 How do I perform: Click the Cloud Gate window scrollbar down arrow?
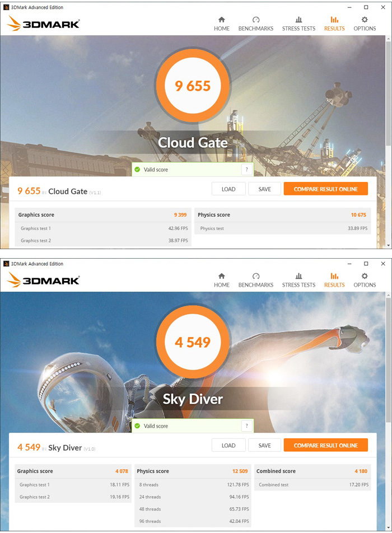[x=389, y=245]
